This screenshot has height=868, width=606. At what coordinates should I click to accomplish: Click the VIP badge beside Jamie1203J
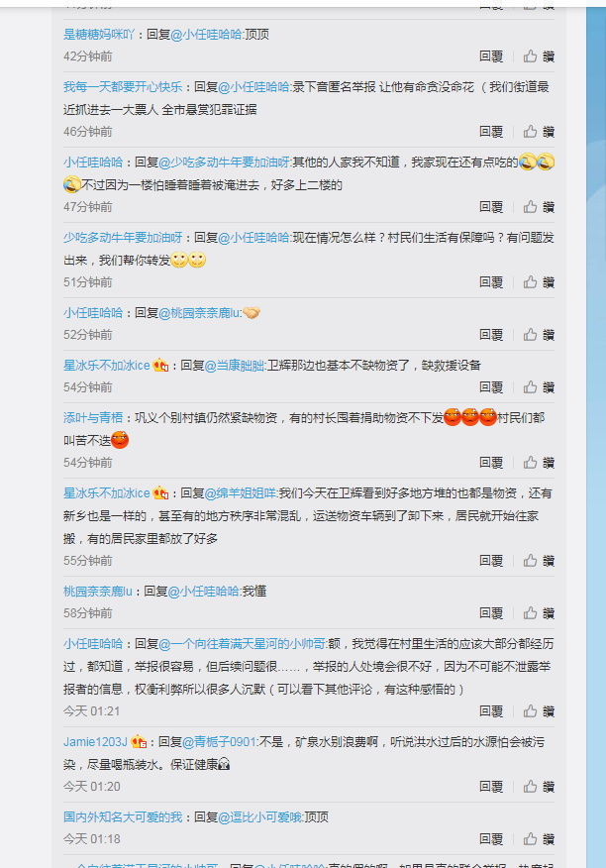tap(139, 742)
